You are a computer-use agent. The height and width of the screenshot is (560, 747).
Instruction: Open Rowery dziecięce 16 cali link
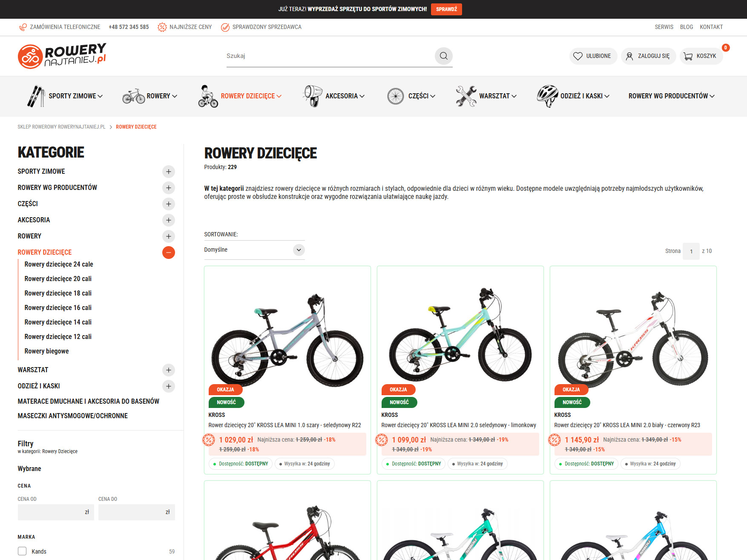tap(58, 308)
